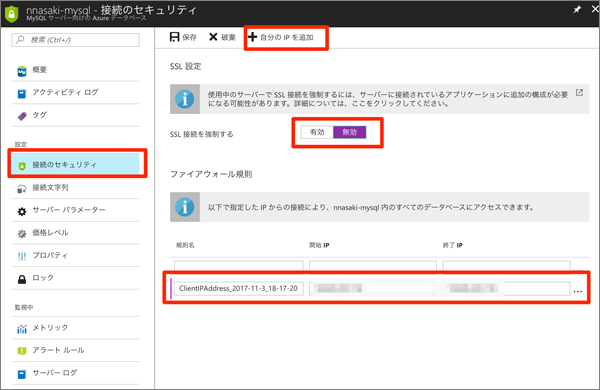Open the ... menu for ClientIPAddress rule
Screen dimensions: 600x390
[x=578, y=291]
